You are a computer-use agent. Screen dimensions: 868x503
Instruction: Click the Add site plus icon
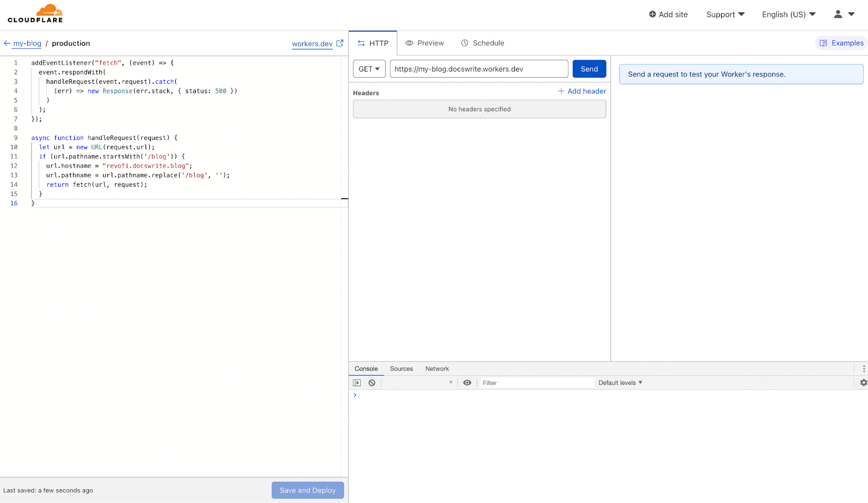(652, 14)
